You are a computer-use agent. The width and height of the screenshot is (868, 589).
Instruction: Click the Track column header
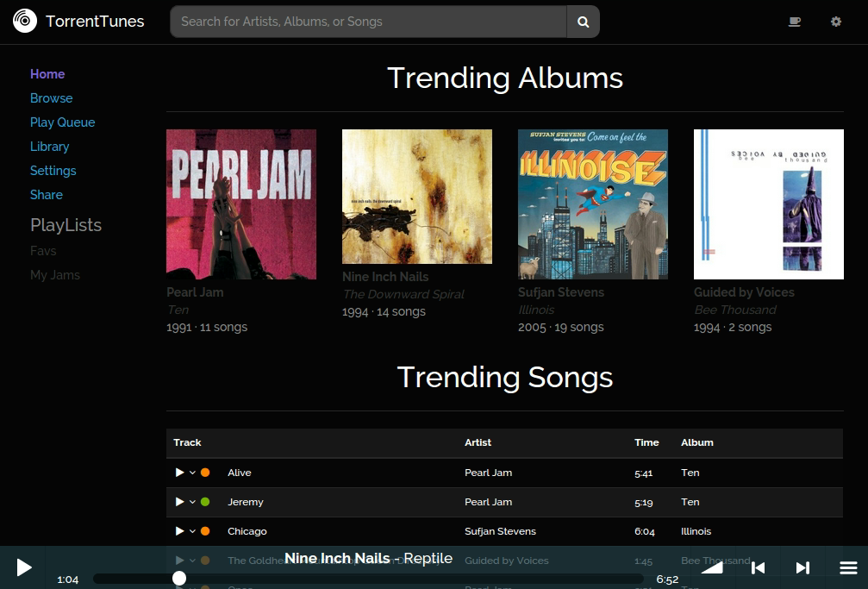[x=187, y=442]
